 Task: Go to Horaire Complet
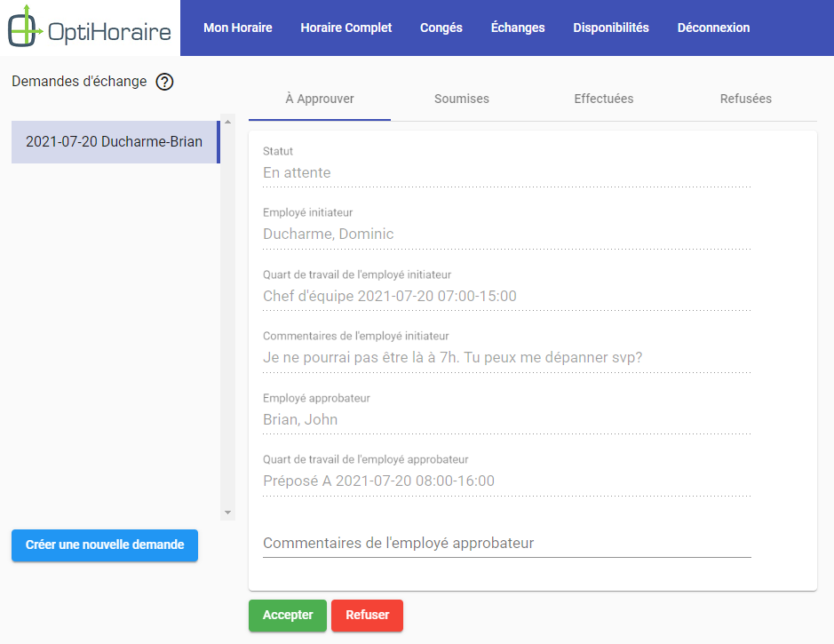click(346, 28)
